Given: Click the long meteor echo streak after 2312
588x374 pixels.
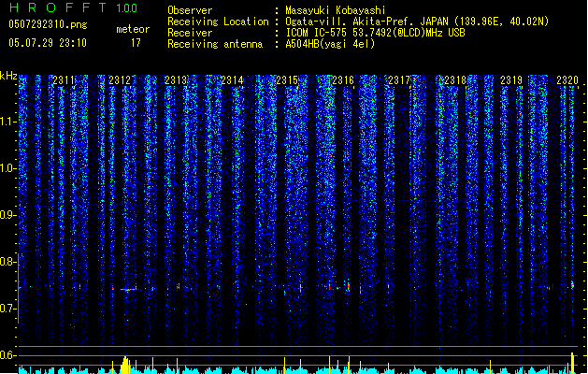Looking at the screenshot, I should (x=129, y=289).
